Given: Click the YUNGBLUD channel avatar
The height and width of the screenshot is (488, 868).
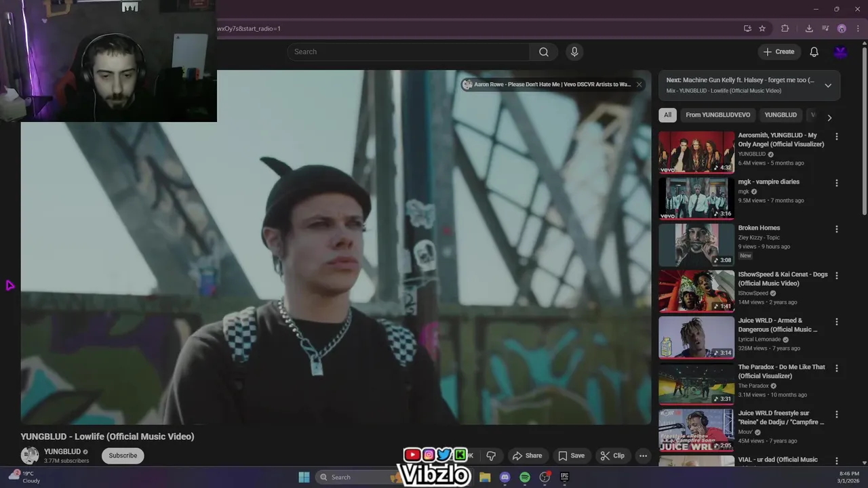Looking at the screenshot, I should click(30, 455).
